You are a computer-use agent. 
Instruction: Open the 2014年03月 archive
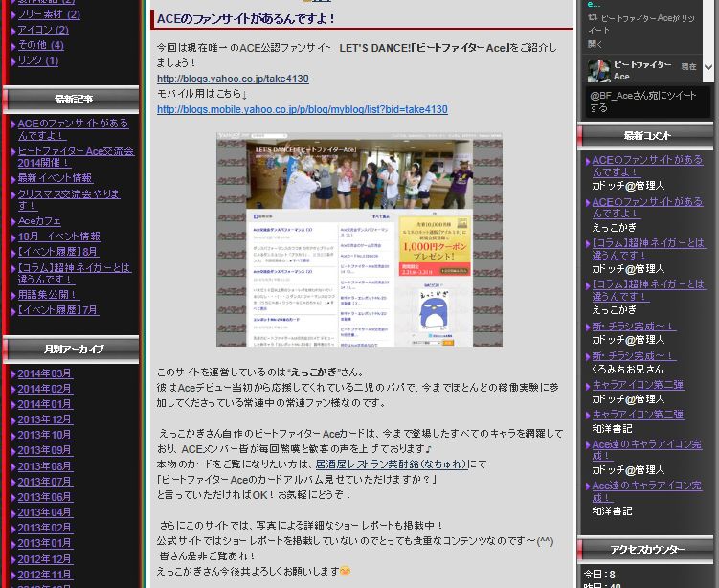click(x=45, y=373)
